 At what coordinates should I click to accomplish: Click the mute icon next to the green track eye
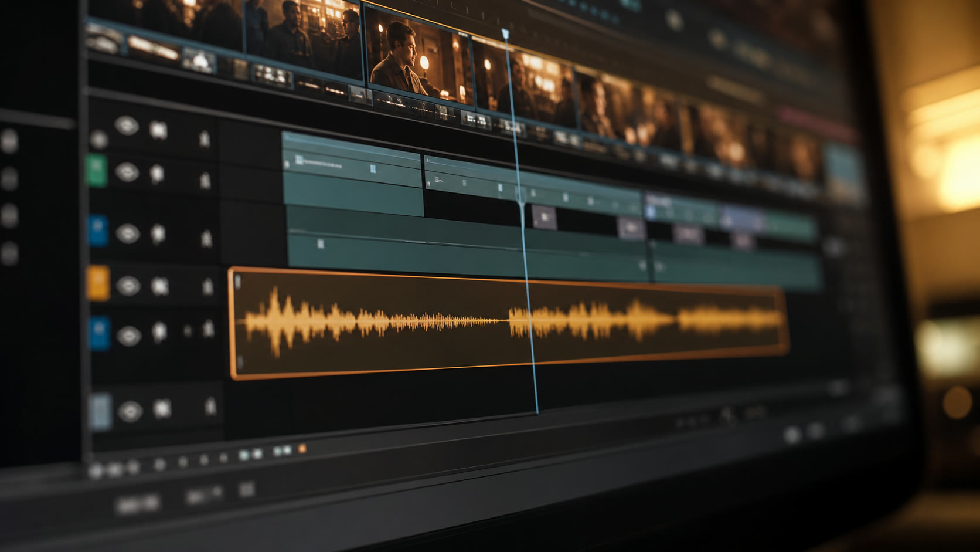coord(157,174)
